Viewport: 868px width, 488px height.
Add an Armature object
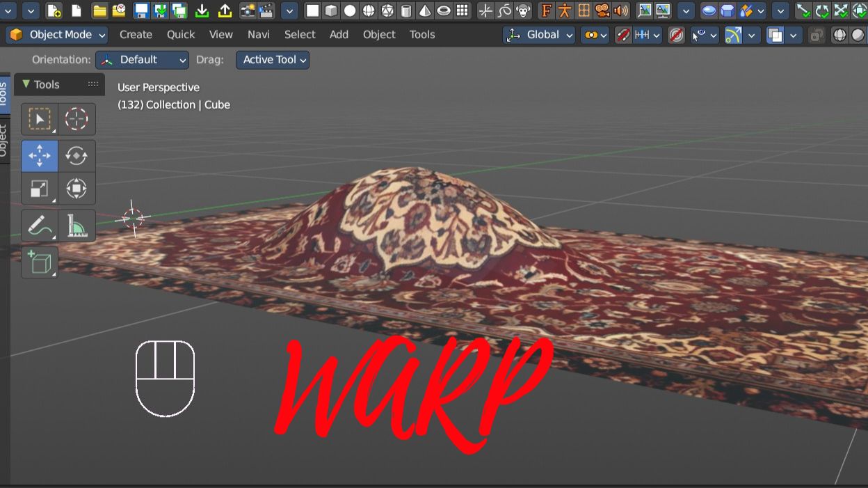[565, 10]
